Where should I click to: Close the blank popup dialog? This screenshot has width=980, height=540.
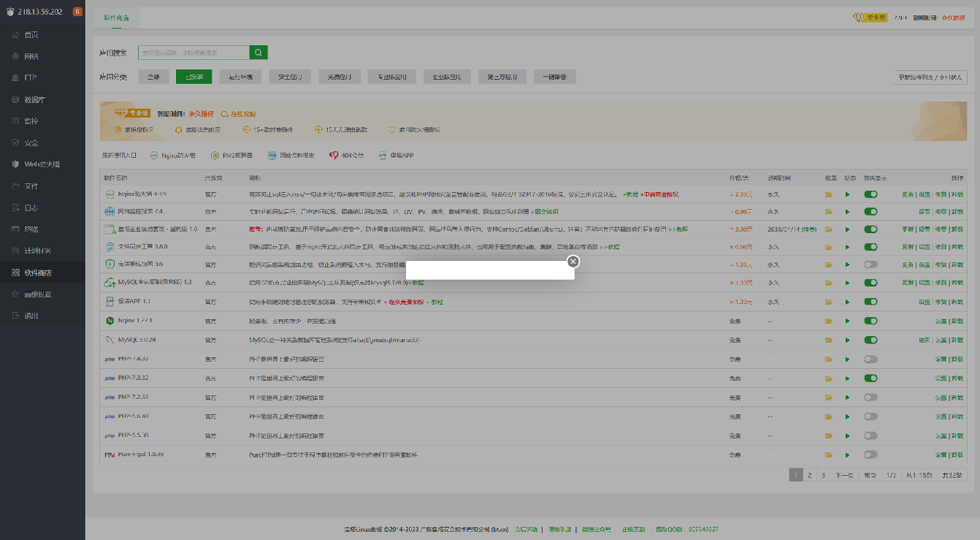(573, 261)
